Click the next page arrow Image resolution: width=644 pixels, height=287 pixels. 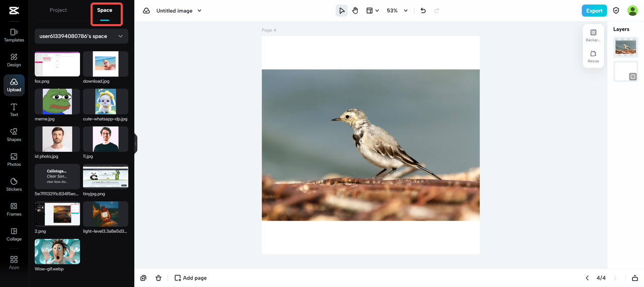coord(615,278)
